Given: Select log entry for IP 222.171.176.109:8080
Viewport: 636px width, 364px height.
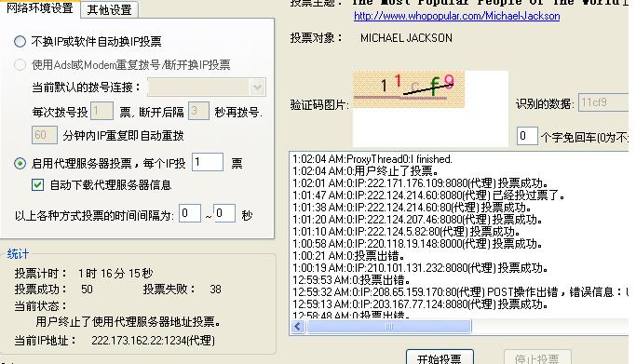Looking at the screenshot, I should pos(420,183).
